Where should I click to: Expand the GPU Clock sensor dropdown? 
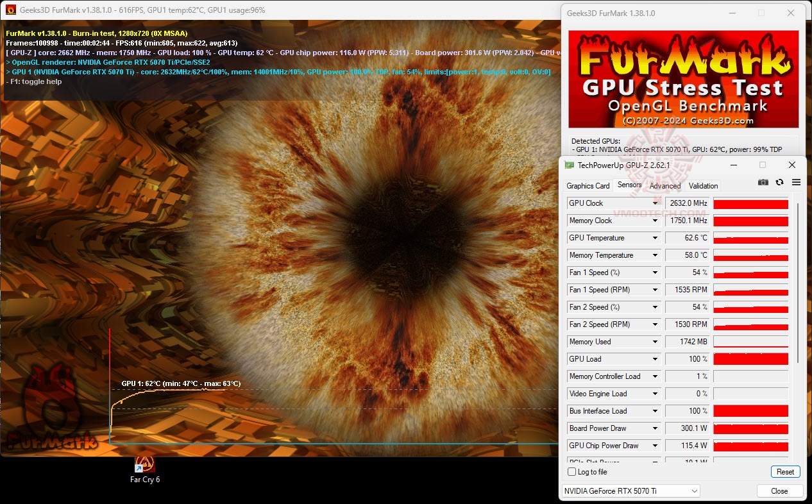click(x=655, y=203)
